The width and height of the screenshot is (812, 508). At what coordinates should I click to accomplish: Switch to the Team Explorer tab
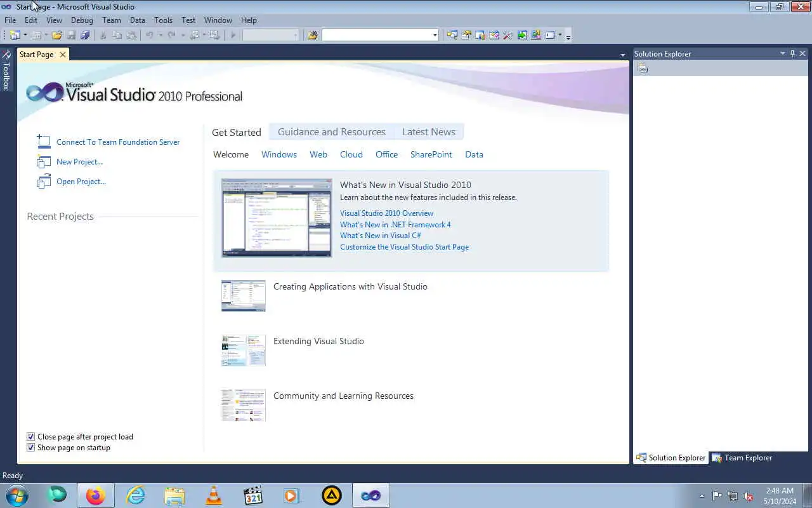click(742, 457)
